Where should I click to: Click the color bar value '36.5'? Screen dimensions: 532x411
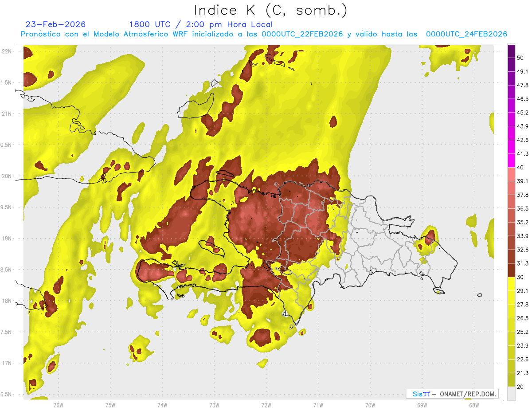coord(523,208)
